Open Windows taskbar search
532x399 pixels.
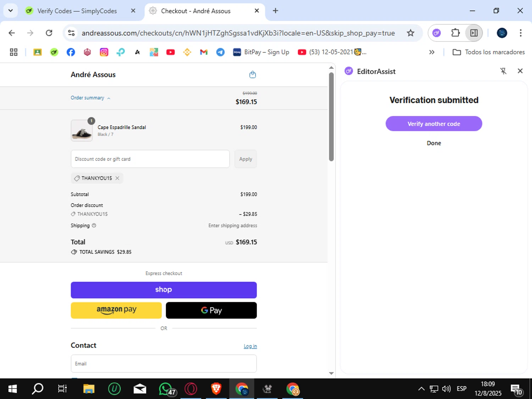pos(37,389)
